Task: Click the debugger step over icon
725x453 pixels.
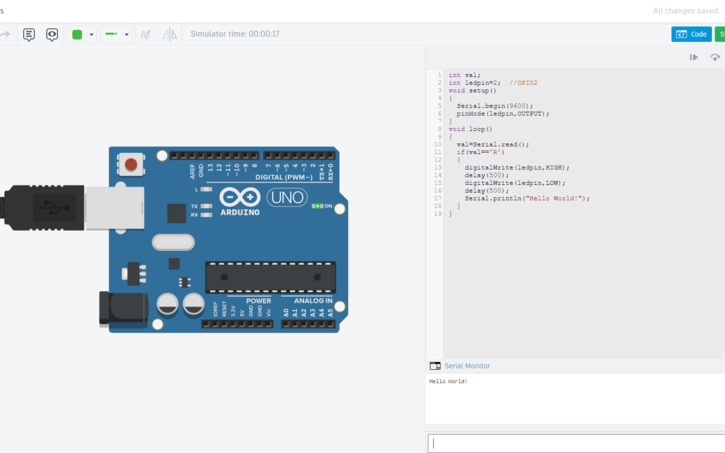Action: [715, 58]
